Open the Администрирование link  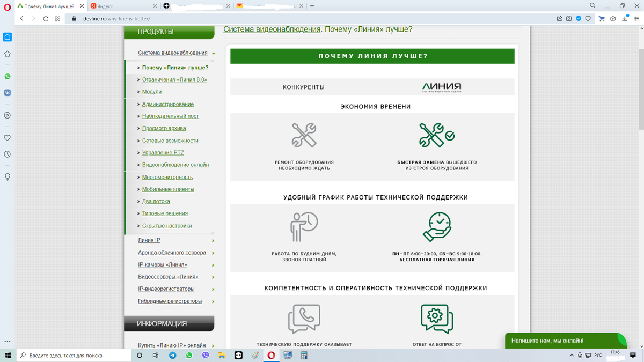(168, 104)
